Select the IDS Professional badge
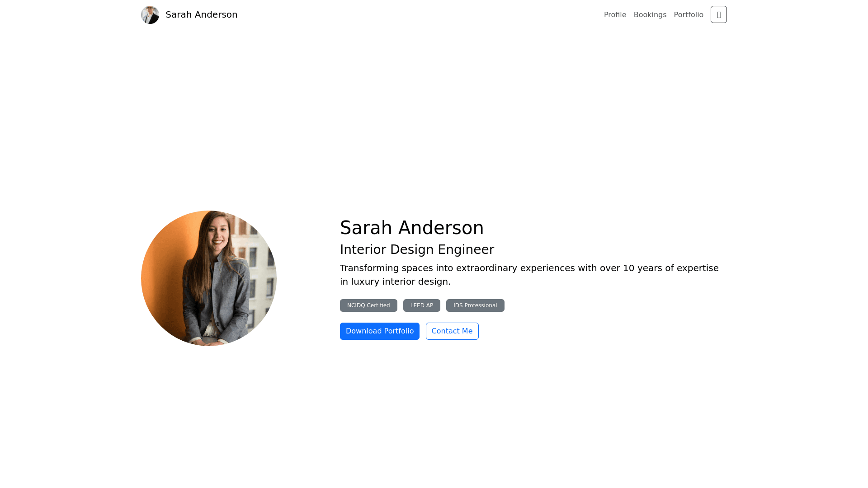Screen dimensions: 868x488 click(475, 305)
